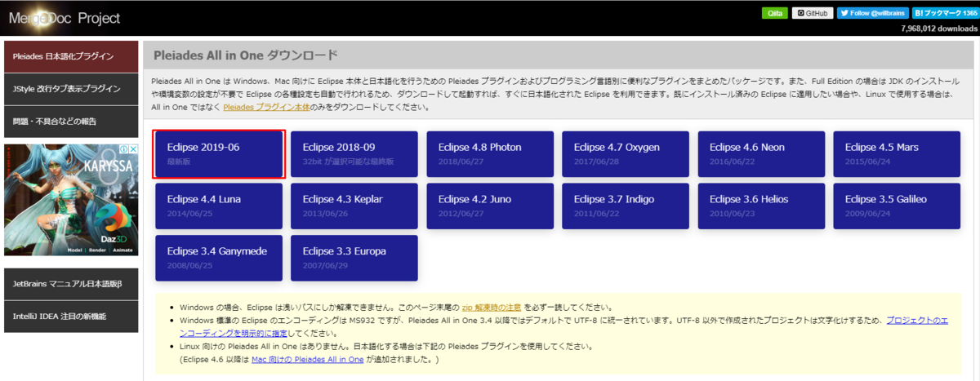This screenshot has width=980, height=381.
Task: Choose the Eclipse 4.2 Juno tile
Action: (490, 206)
